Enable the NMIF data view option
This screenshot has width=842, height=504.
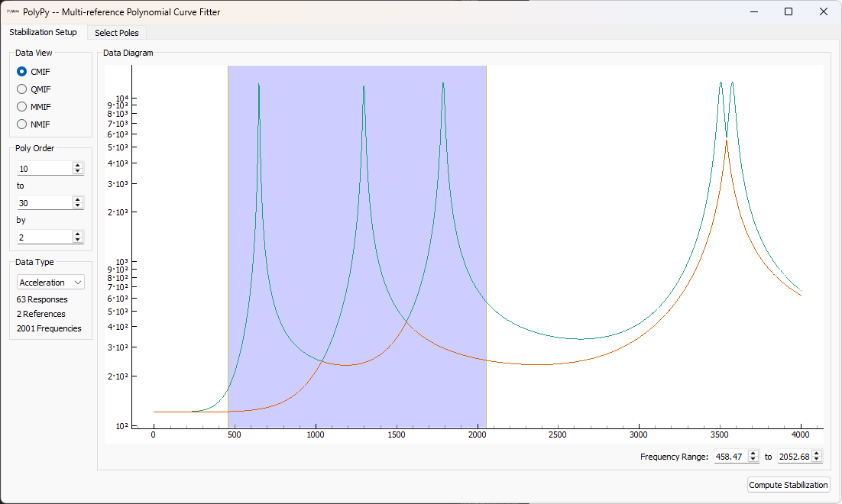[23, 124]
